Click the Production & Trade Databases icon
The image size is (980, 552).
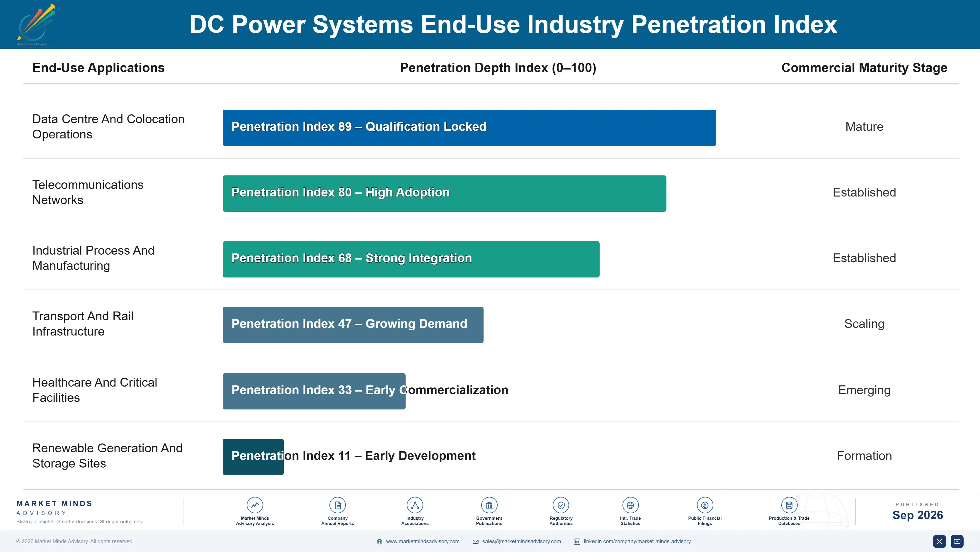tap(789, 505)
